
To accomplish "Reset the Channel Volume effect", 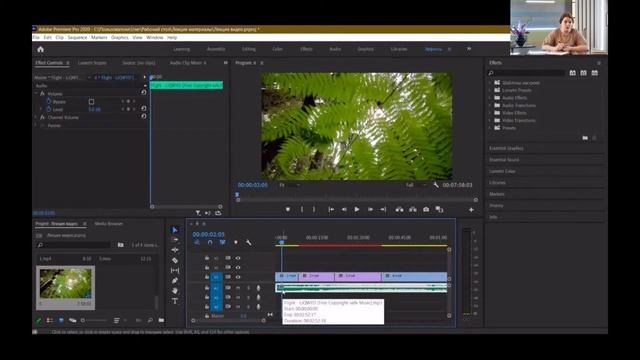I will tap(144, 116).
